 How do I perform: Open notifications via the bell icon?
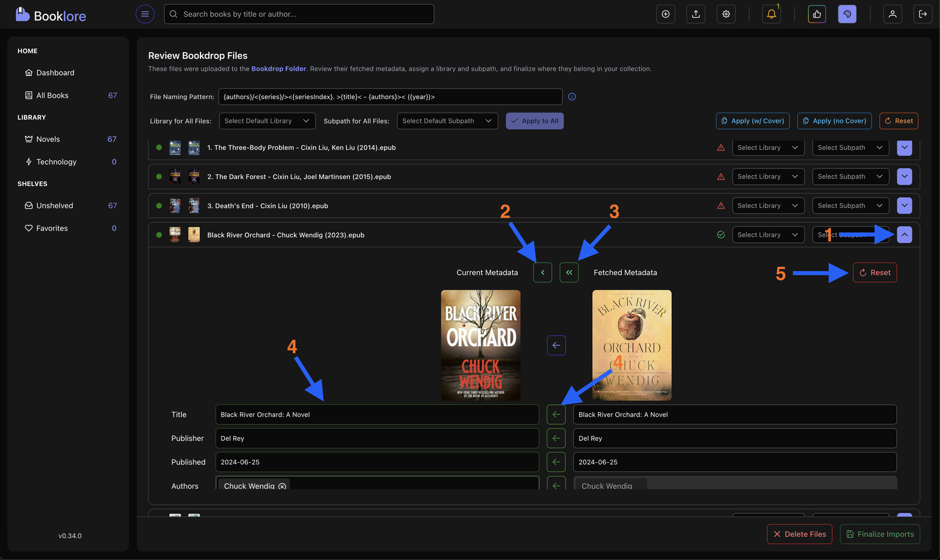point(771,14)
